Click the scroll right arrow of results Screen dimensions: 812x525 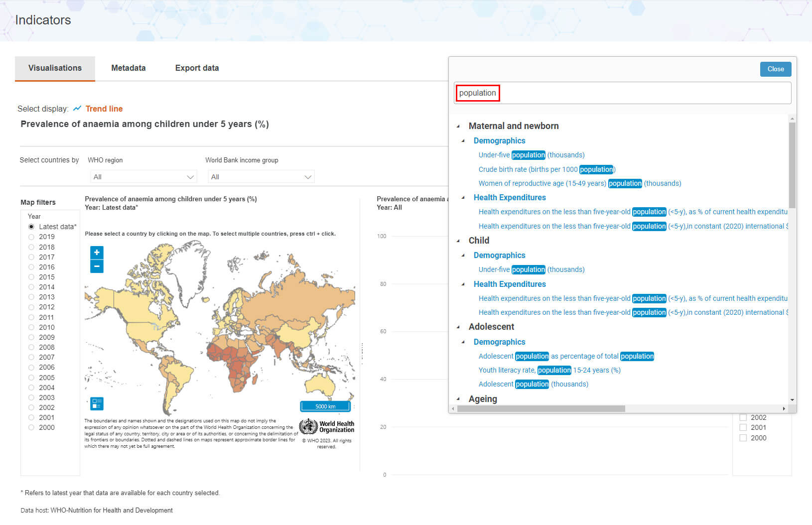(784, 408)
